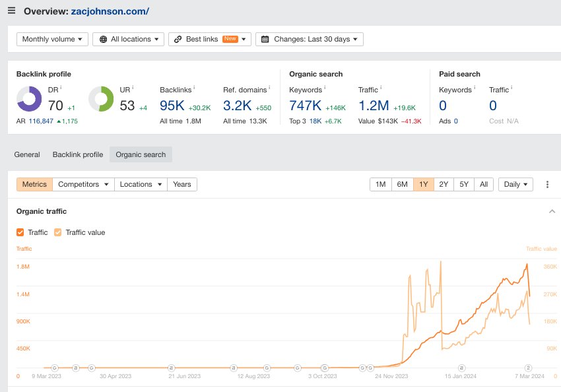This screenshot has width=561, height=392.
Task: Switch to the General tab
Action: point(27,154)
